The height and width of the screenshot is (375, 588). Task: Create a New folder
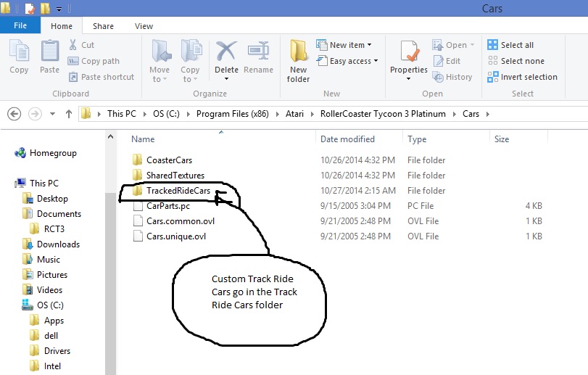click(x=299, y=61)
